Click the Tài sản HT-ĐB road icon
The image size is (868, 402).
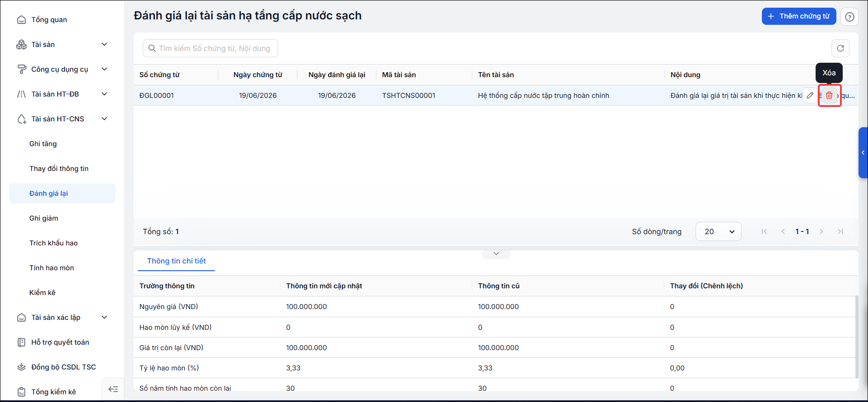(21, 94)
